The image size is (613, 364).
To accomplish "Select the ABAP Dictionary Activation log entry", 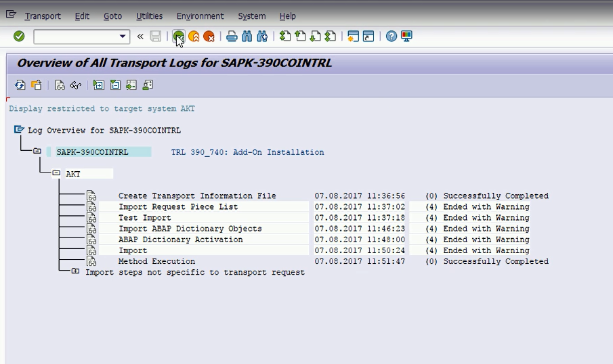I will click(x=180, y=240).
